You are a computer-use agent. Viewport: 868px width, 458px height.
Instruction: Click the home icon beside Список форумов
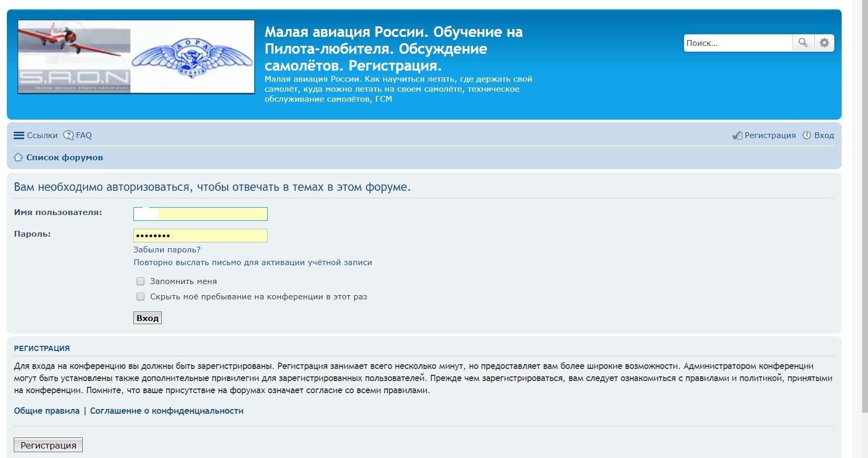coord(18,158)
